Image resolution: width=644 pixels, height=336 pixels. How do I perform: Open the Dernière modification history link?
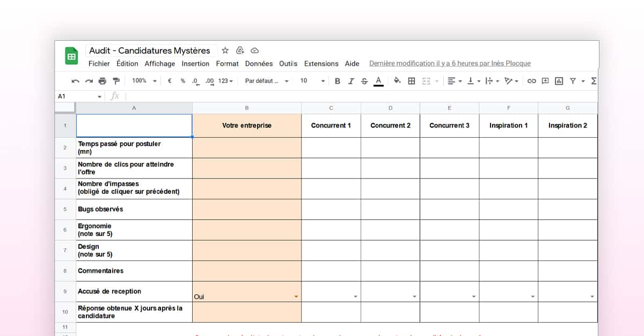(450, 63)
